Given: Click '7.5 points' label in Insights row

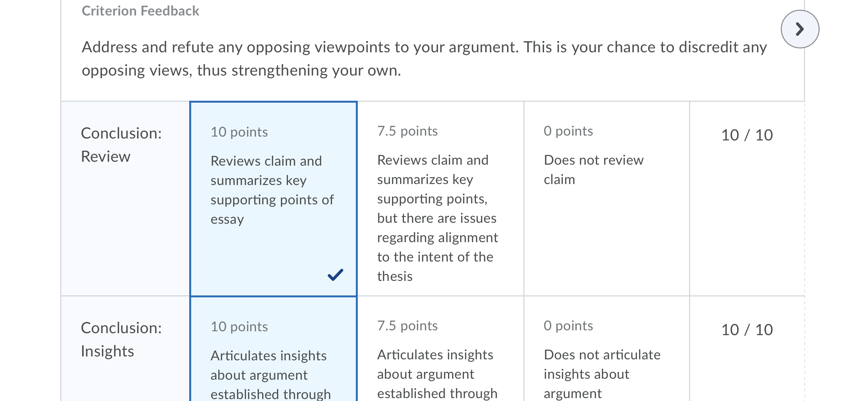Looking at the screenshot, I should [408, 325].
